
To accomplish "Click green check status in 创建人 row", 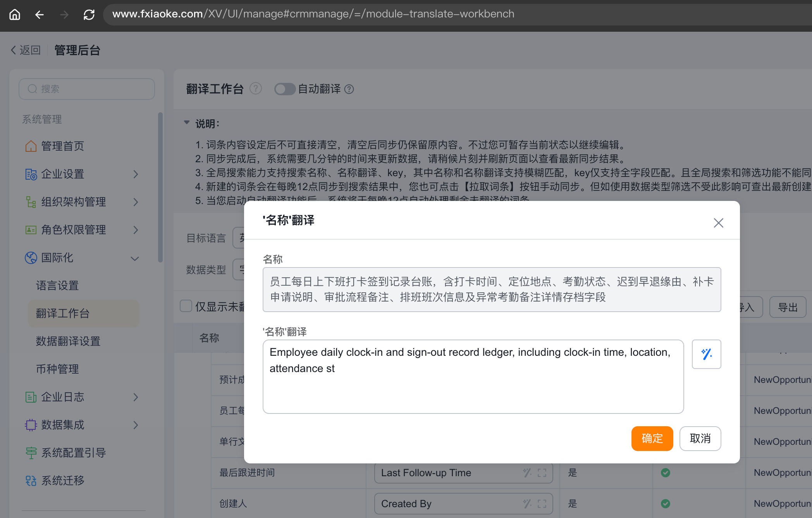I will coord(666,504).
